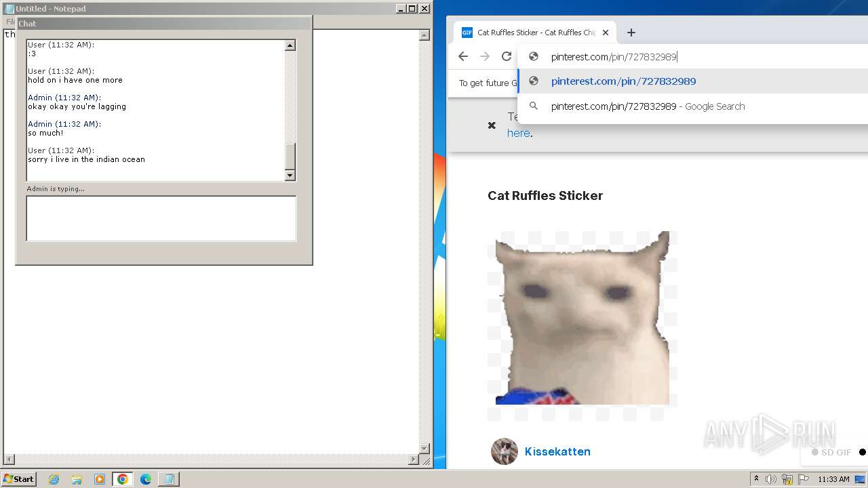Select message 'okay okay you're lagging'
Image resolution: width=868 pixels, height=488 pixels.
tap(77, 106)
